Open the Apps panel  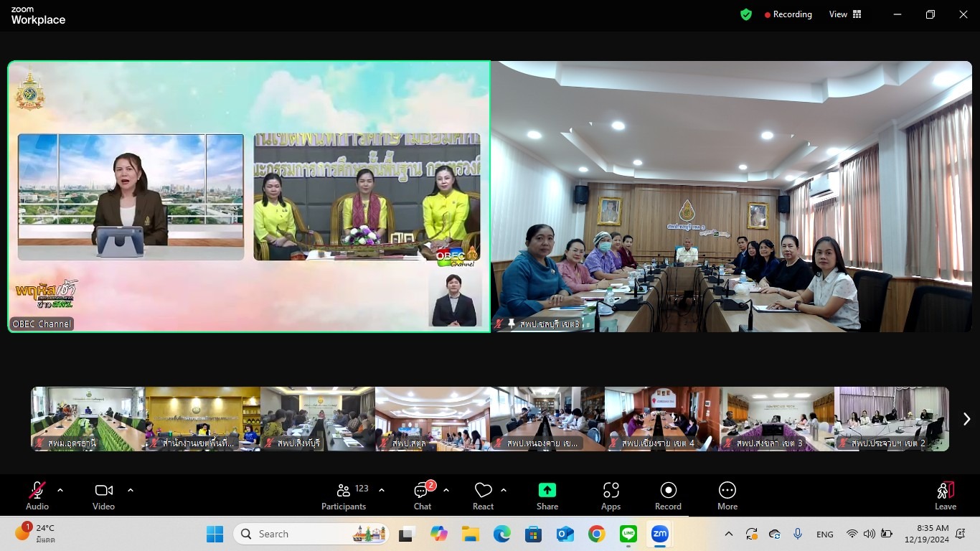tap(611, 495)
